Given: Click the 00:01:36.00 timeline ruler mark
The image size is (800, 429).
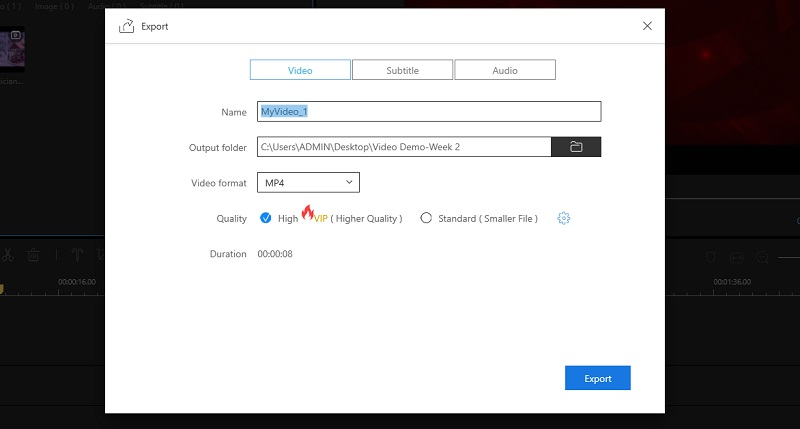Looking at the screenshot, I should tap(732, 282).
